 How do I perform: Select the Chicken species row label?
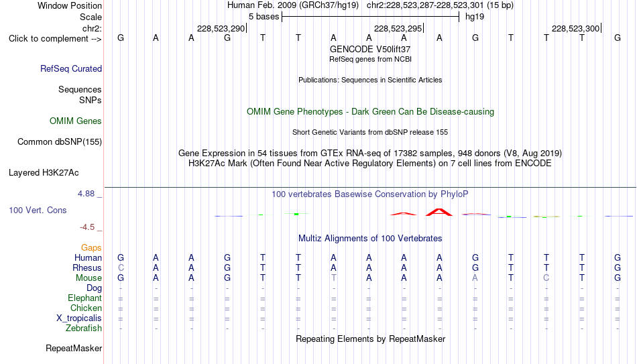click(x=86, y=308)
